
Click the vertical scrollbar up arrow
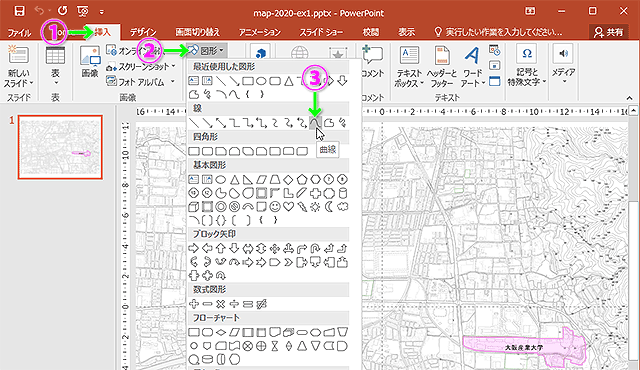pyautogui.click(x=633, y=110)
